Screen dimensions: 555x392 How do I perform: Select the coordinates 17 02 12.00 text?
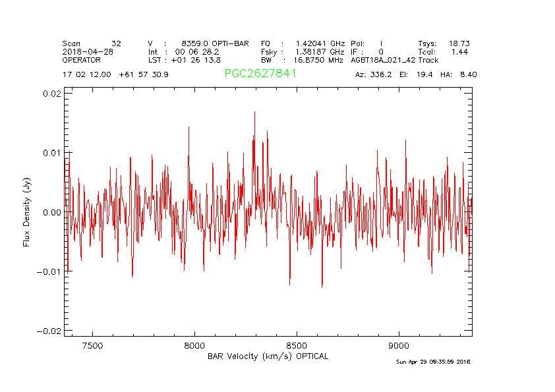87,74
